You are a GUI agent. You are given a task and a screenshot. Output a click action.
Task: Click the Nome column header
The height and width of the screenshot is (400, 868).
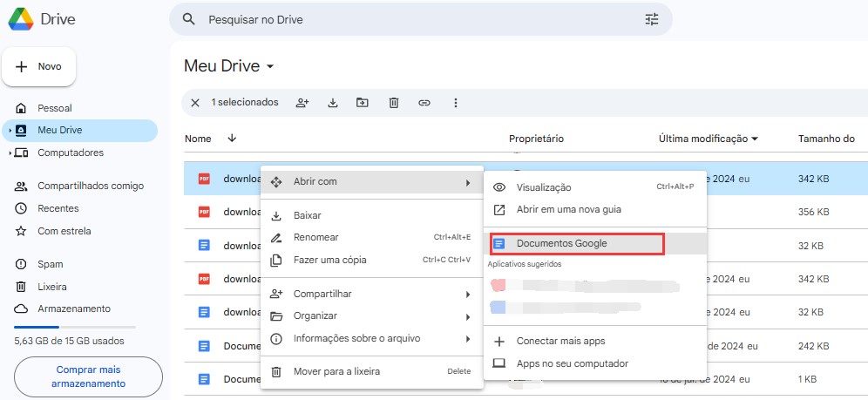click(198, 139)
